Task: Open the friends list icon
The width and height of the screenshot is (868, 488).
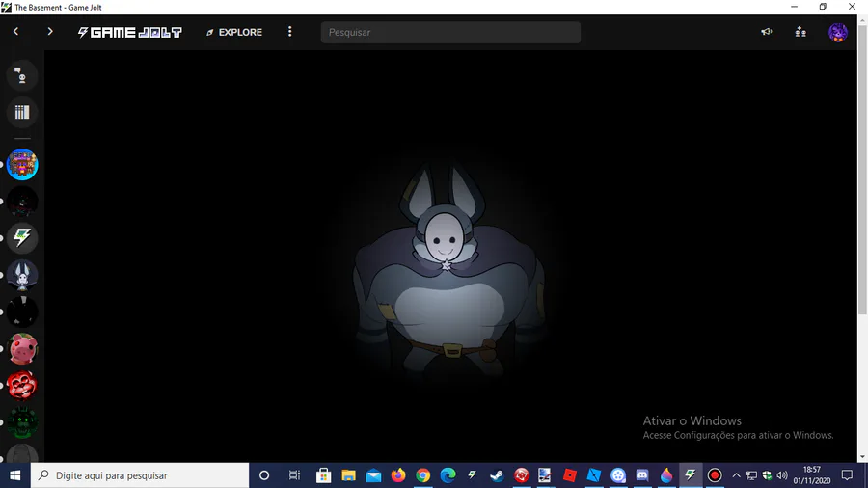Action: tap(800, 32)
